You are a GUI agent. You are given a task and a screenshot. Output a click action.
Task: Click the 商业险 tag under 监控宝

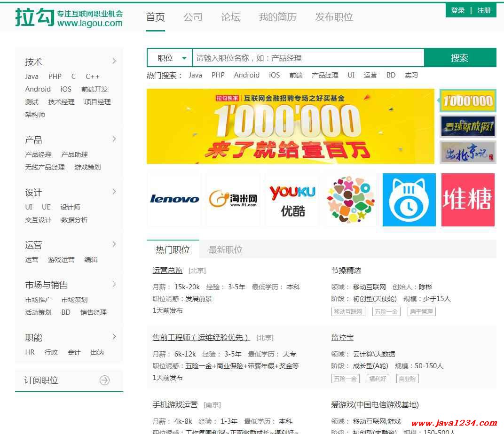[407, 379]
